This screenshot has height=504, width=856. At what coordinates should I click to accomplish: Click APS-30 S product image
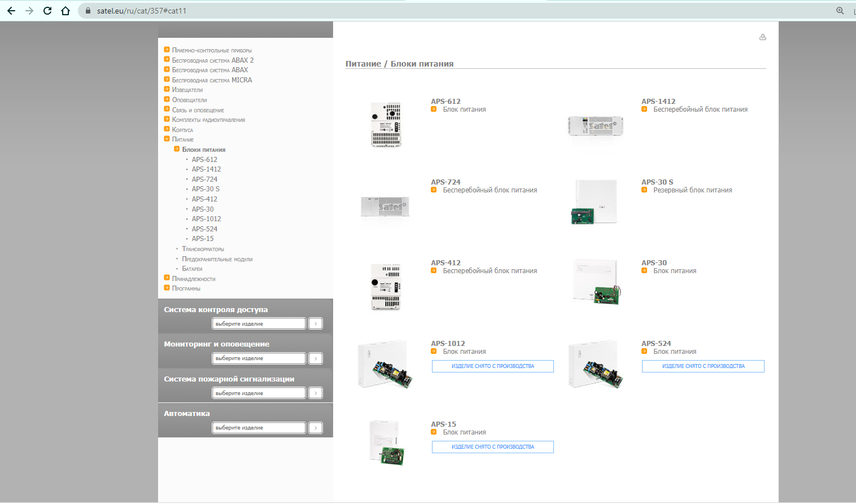(595, 203)
